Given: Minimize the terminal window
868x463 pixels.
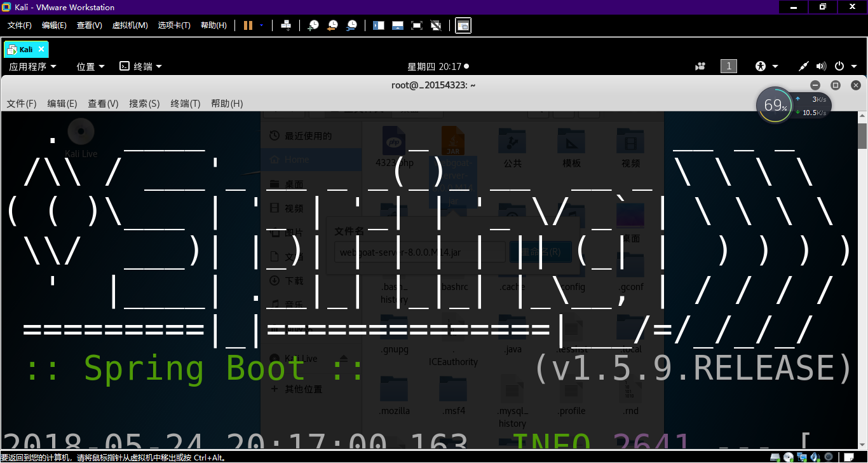Looking at the screenshot, I should (815, 85).
